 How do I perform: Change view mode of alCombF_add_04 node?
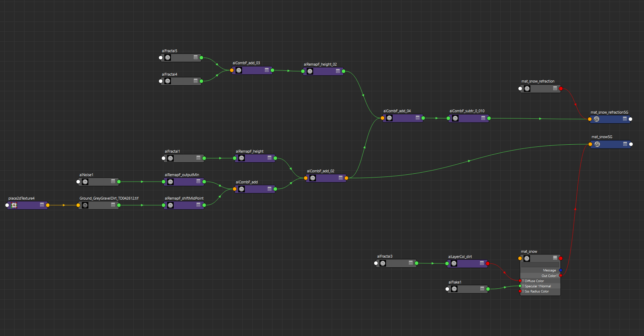(x=417, y=118)
